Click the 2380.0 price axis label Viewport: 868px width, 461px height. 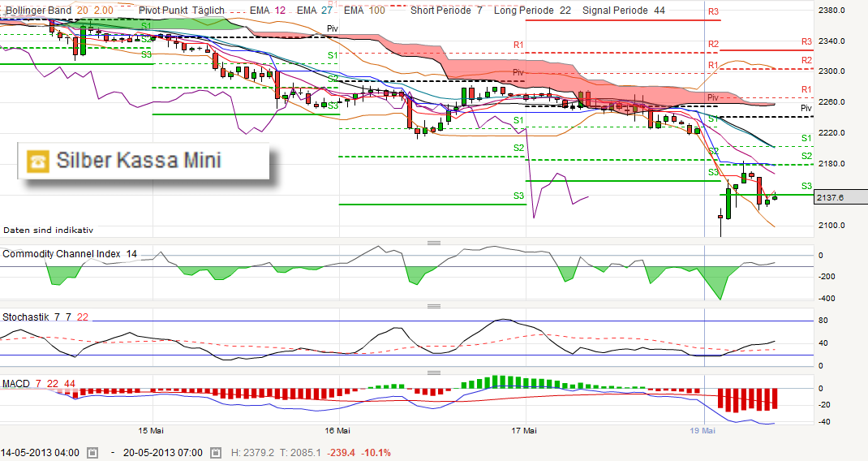[x=831, y=10]
